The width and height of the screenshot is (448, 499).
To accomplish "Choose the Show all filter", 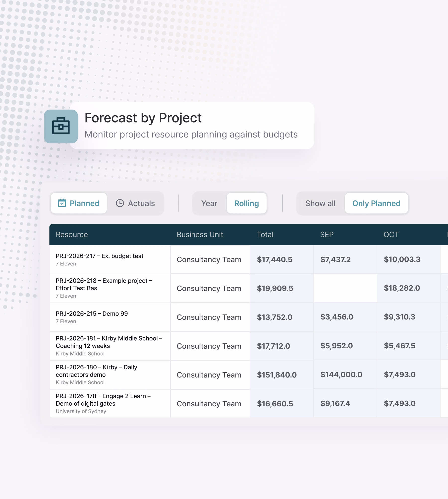I will (x=320, y=203).
